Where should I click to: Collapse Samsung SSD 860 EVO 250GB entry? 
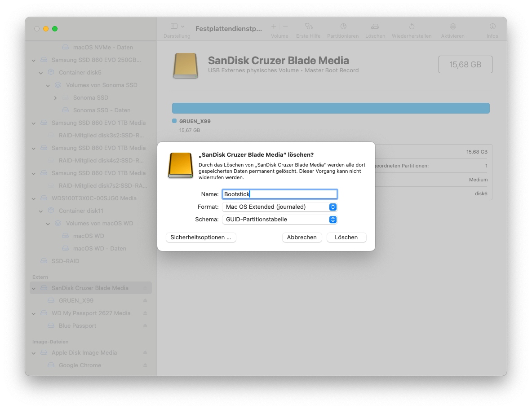pos(34,60)
